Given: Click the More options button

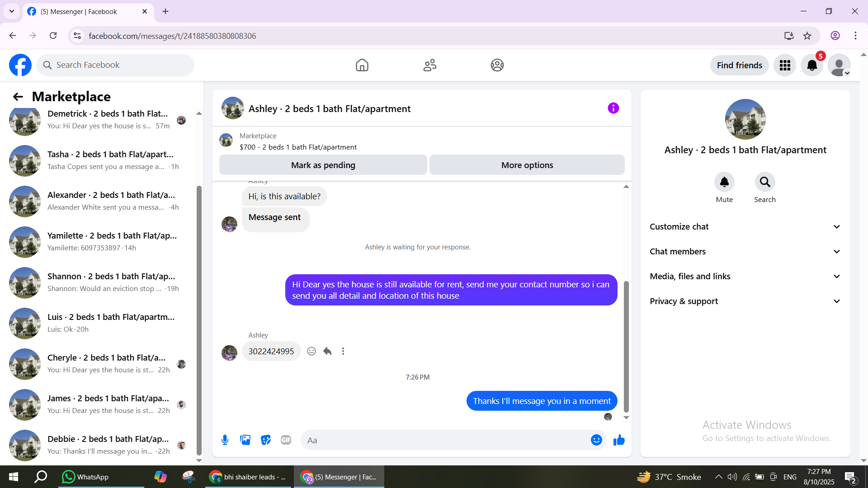Looking at the screenshot, I should click(x=527, y=165).
